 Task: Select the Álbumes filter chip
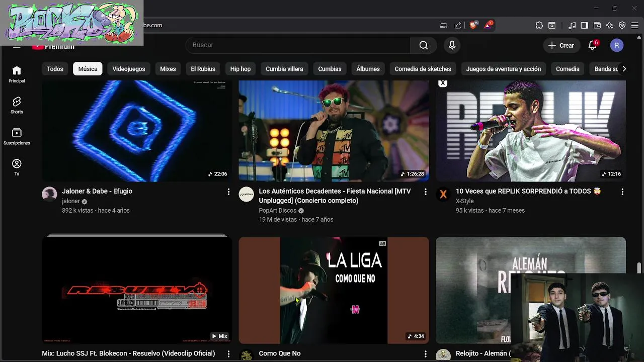368,69
